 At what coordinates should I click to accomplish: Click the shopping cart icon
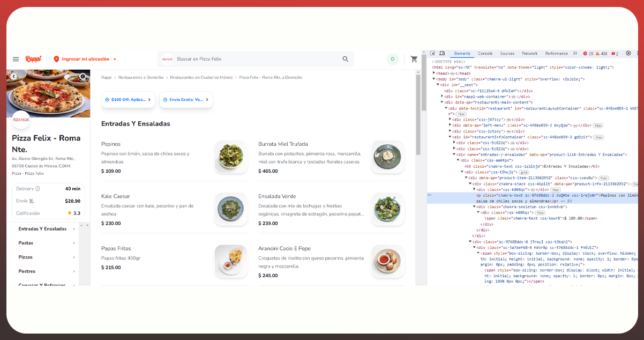(414, 59)
